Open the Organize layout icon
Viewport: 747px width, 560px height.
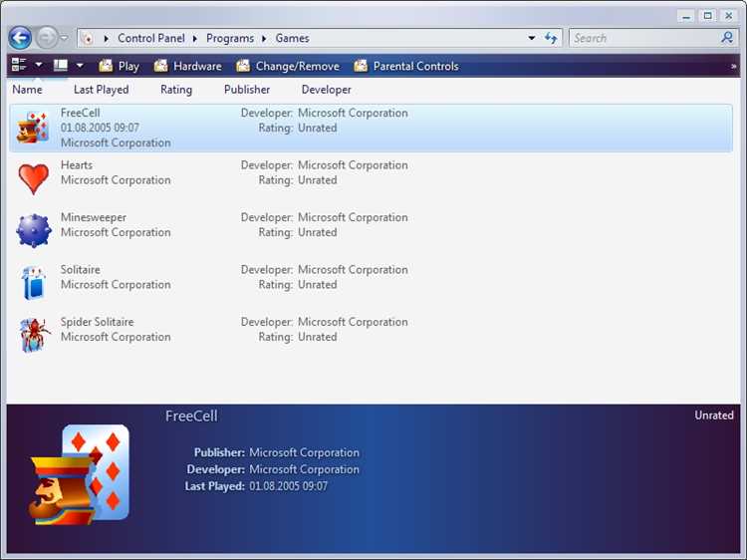click(x=19, y=65)
